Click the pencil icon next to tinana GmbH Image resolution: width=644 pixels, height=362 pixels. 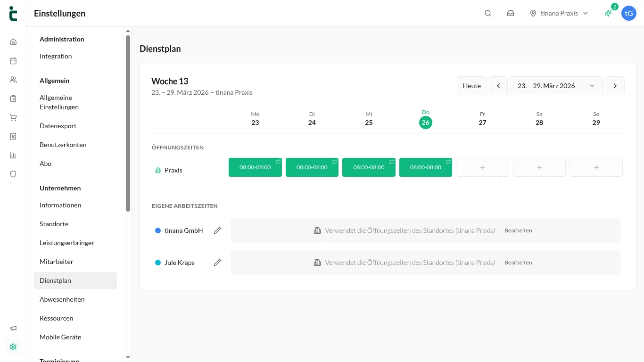(217, 230)
